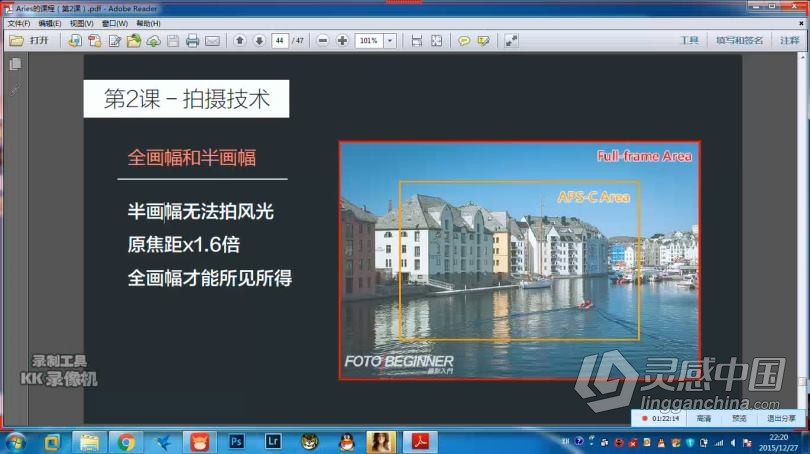
Task: Launch Google Chrome from the taskbar
Action: [x=126, y=442]
